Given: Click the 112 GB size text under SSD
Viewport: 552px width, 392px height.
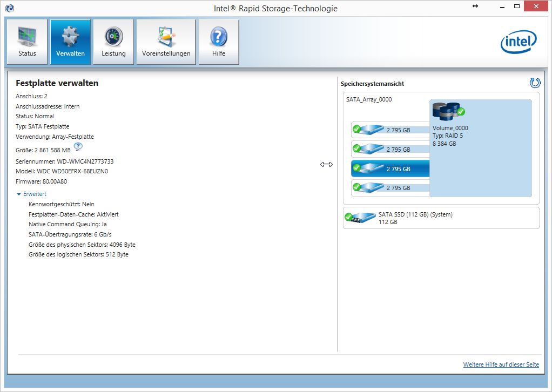Looking at the screenshot, I should click(x=388, y=222).
